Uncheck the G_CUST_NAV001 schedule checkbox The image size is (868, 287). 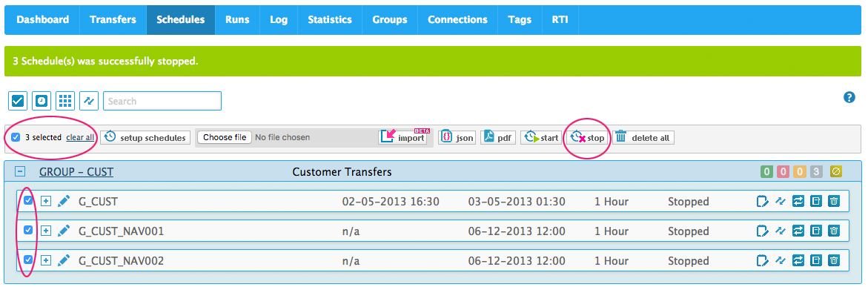coord(28,229)
